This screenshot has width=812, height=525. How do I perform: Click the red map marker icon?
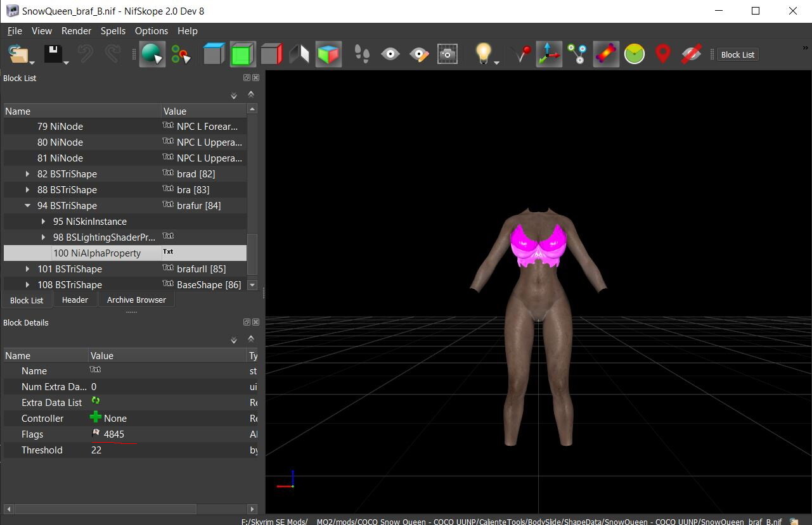[x=662, y=54]
